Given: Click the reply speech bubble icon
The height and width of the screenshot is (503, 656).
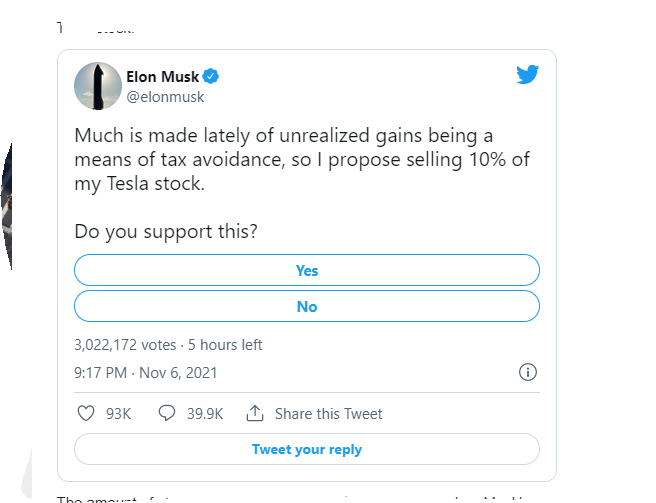Looking at the screenshot, I should (167, 413).
